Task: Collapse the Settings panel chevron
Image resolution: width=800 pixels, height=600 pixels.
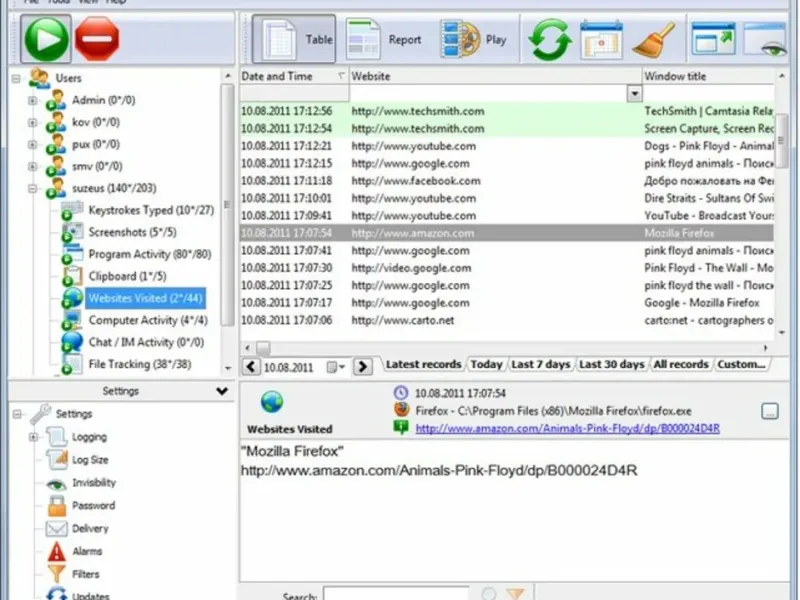Action: 222,391
